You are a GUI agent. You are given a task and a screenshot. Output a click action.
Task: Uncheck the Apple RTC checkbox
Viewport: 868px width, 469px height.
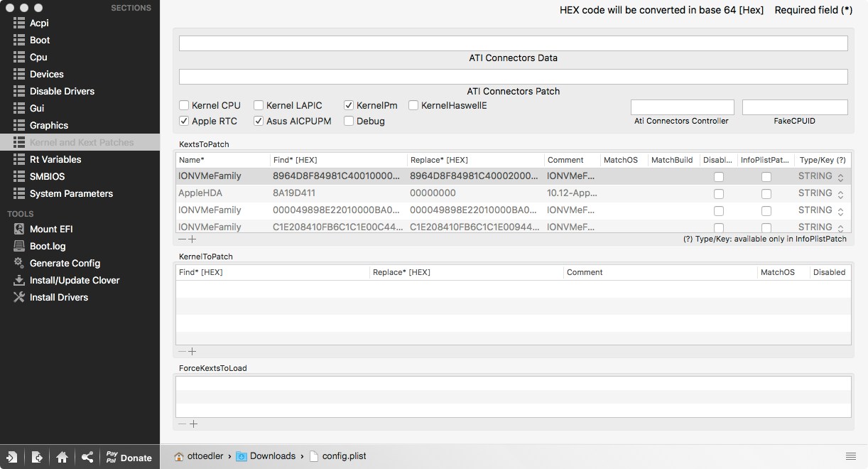click(x=184, y=121)
